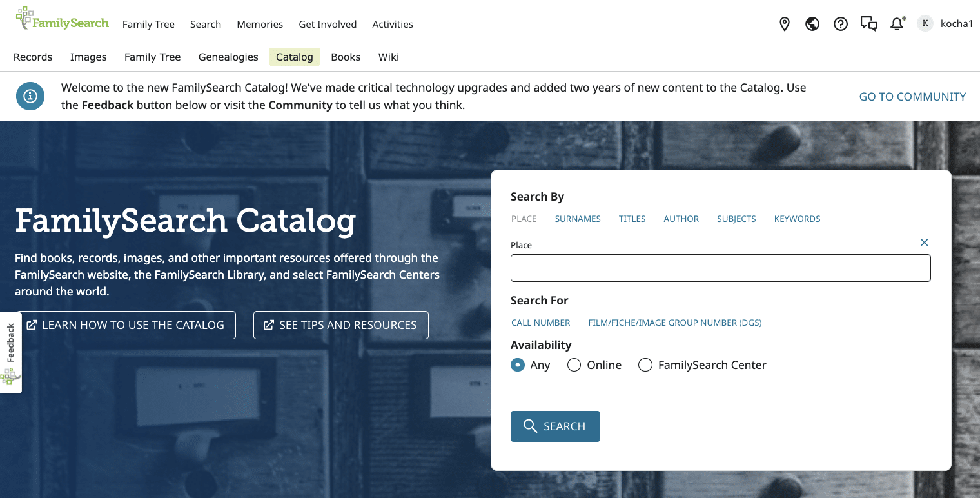Open the Memories top menu

tap(260, 24)
